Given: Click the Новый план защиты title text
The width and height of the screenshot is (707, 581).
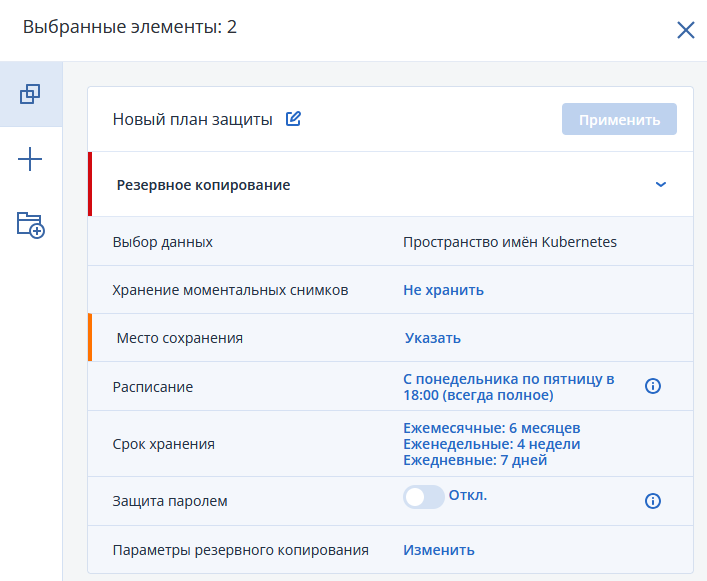Looking at the screenshot, I should pos(192,120).
